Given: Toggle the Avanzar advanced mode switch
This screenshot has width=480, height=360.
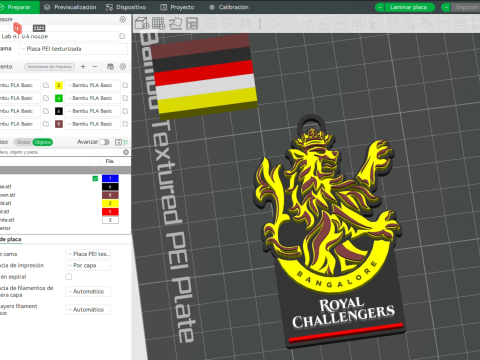Looking at the screenshot, I should 104,142.
